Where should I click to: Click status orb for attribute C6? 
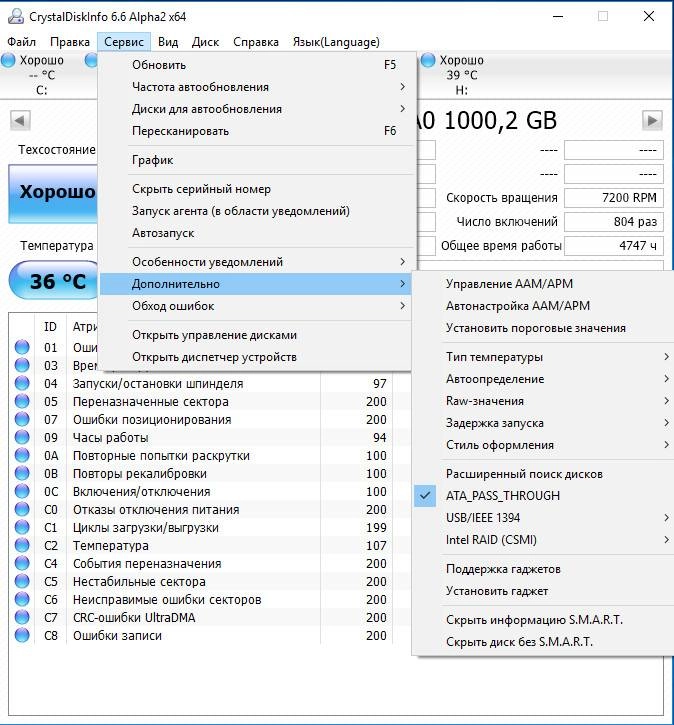coord(22,600)
